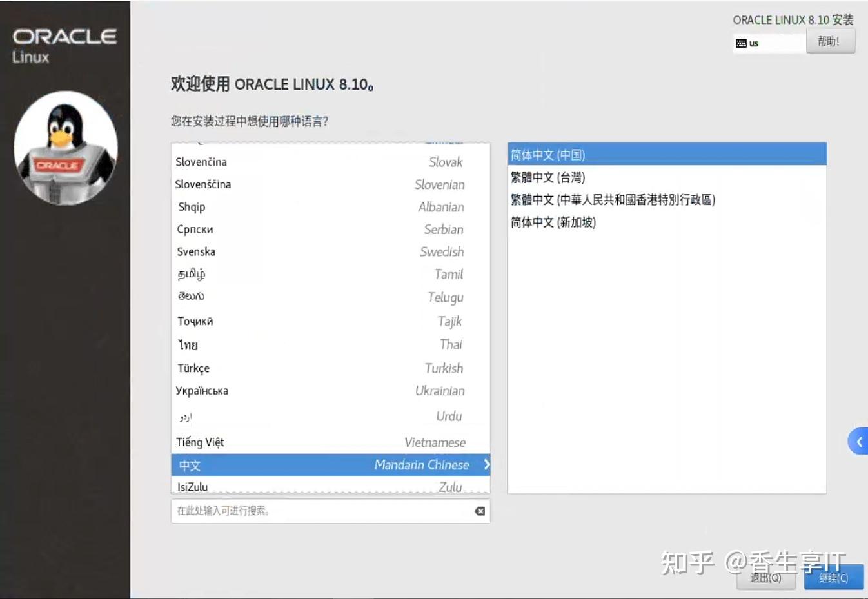
Task: Clear the language search box with the backspace icon
Action: [480, 511]
